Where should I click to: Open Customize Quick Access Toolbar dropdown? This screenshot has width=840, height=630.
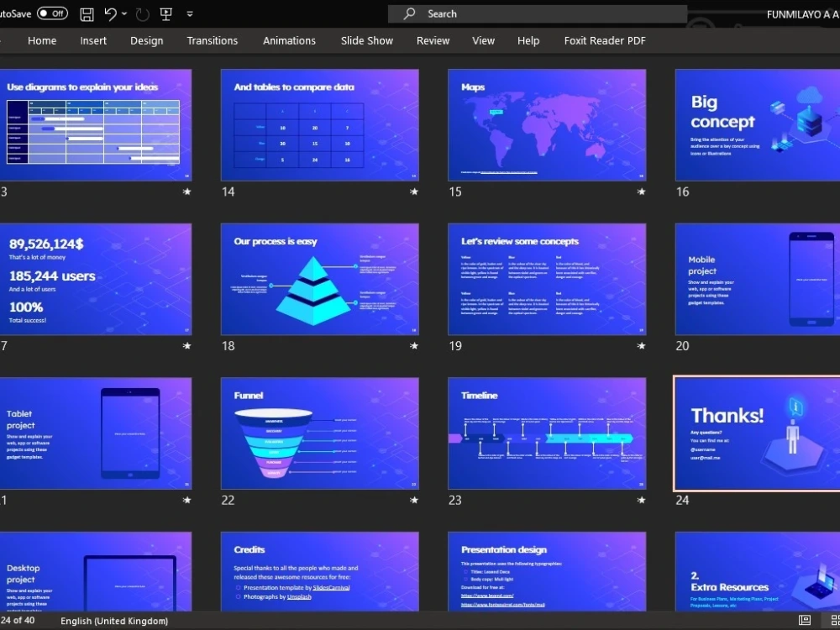(190, 14)
